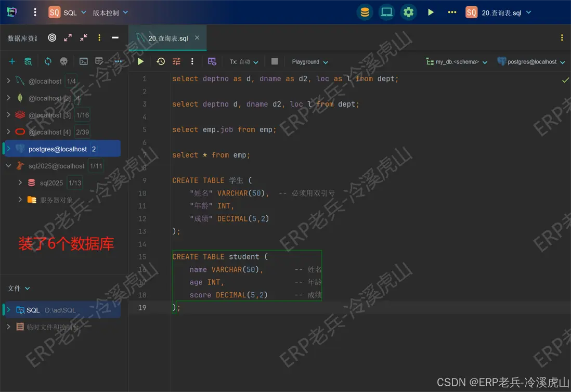The height and width of the screenshot is (392, 571).
Task: Toggle in-editor results table icon
Action: tap(212, 61)
